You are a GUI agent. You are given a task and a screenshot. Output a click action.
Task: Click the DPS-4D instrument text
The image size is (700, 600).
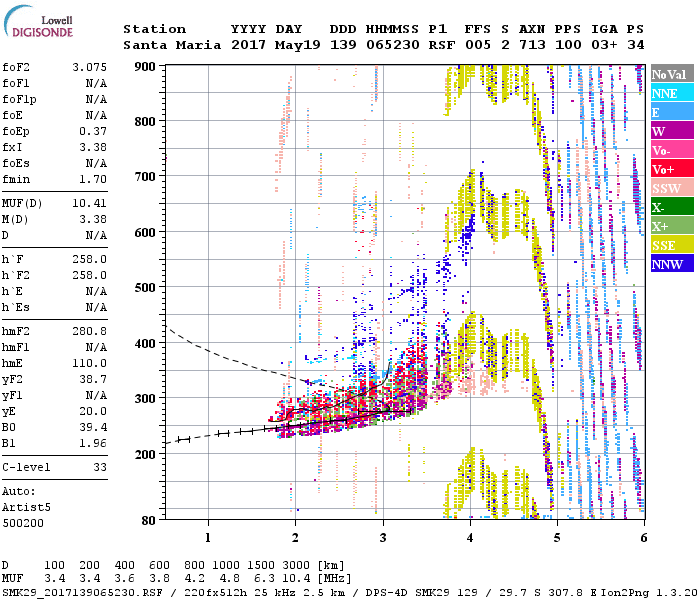tap(386, 593)
